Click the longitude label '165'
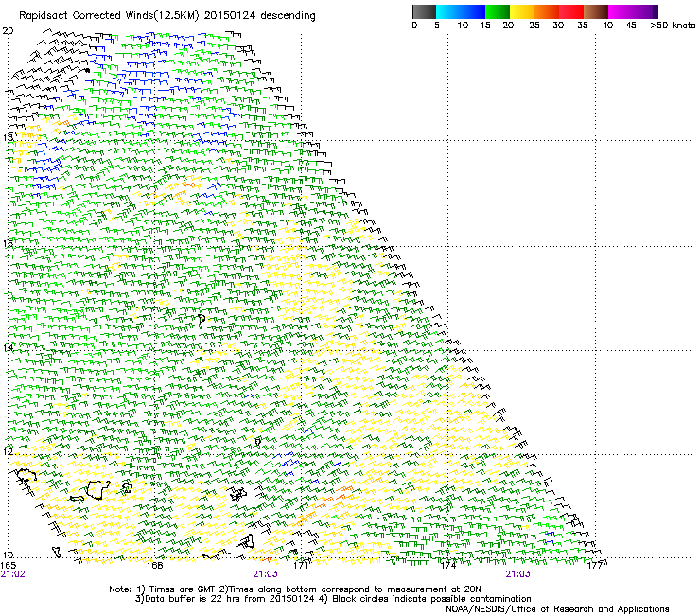 point(8,565)
